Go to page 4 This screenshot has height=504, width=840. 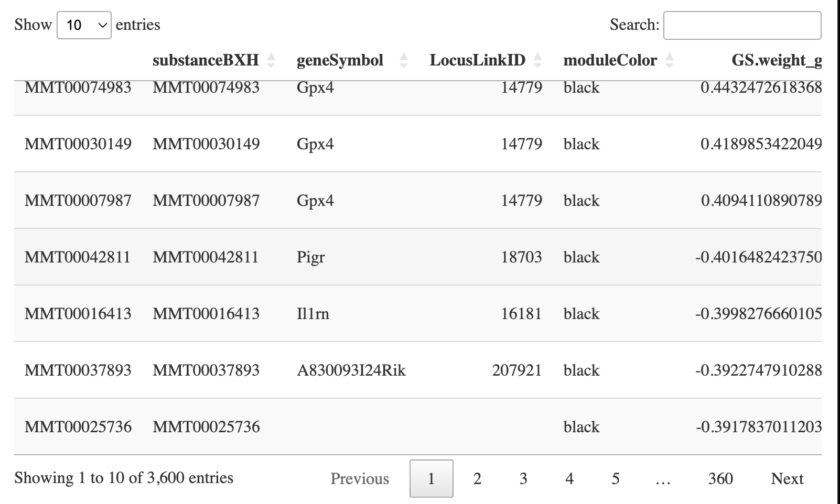click(569, 478)
